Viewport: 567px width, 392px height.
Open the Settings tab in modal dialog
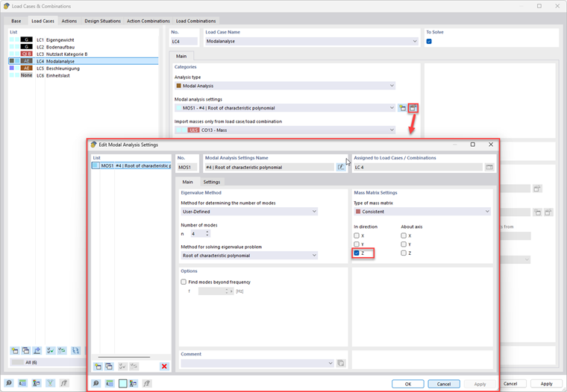pyautogui.click(x=212, y=182)
